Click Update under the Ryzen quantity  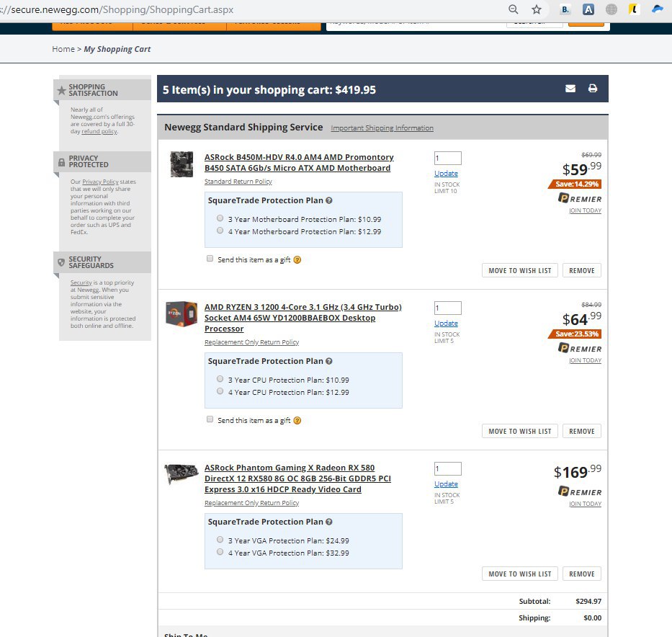[x=446, y=324]
